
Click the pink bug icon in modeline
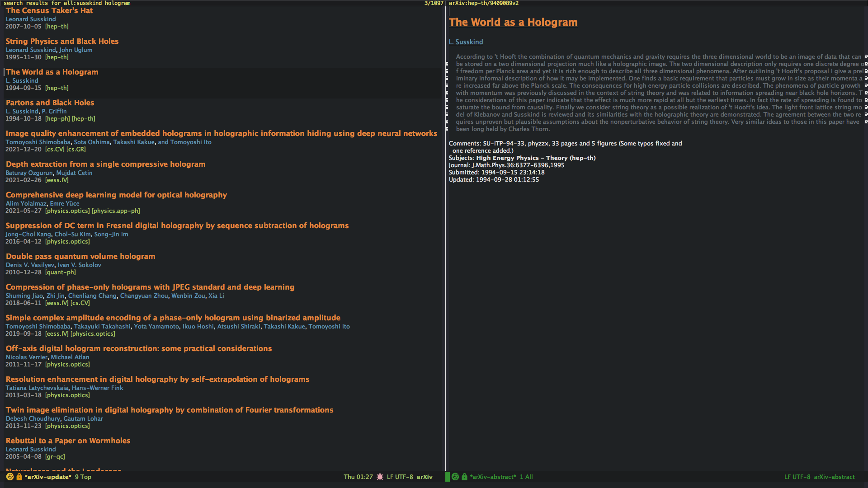click(380, 477)
